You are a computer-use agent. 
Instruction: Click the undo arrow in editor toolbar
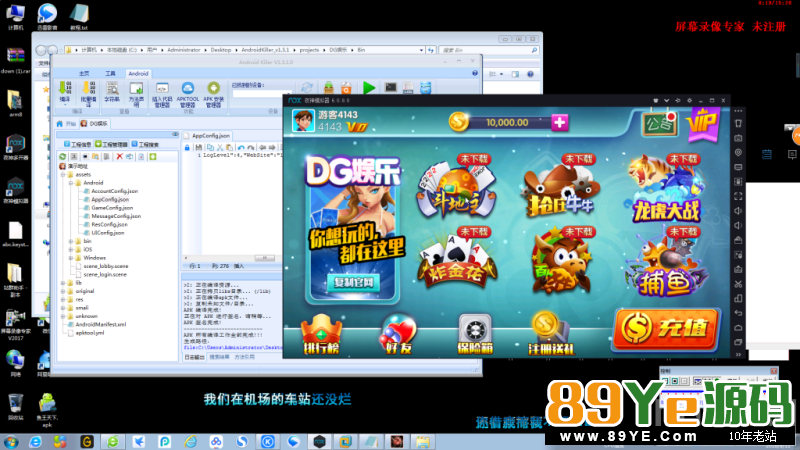[241, 147]
